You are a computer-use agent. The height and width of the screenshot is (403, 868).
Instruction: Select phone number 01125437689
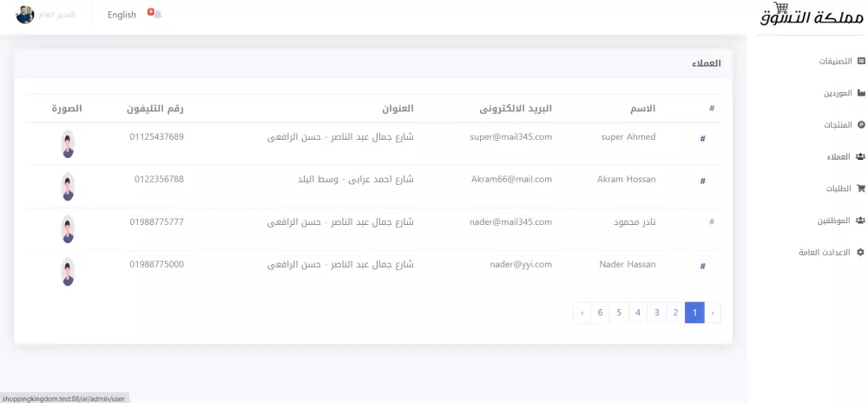tap(156, 136)
